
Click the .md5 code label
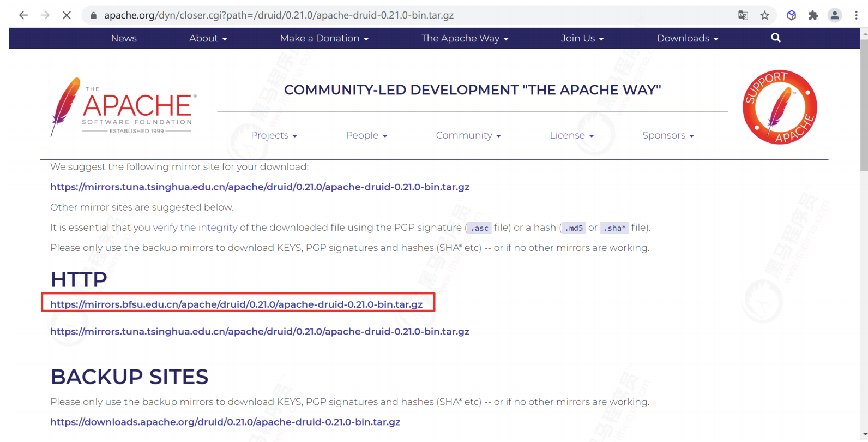pos(574,228)
